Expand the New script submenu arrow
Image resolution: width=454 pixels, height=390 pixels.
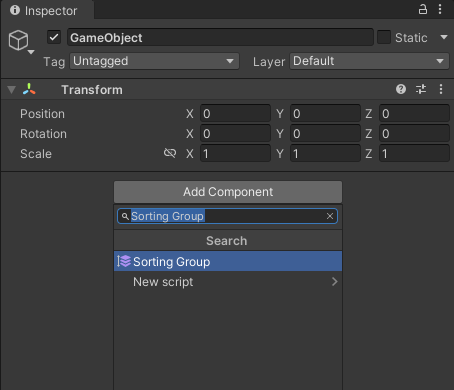[x=335, y=282]
